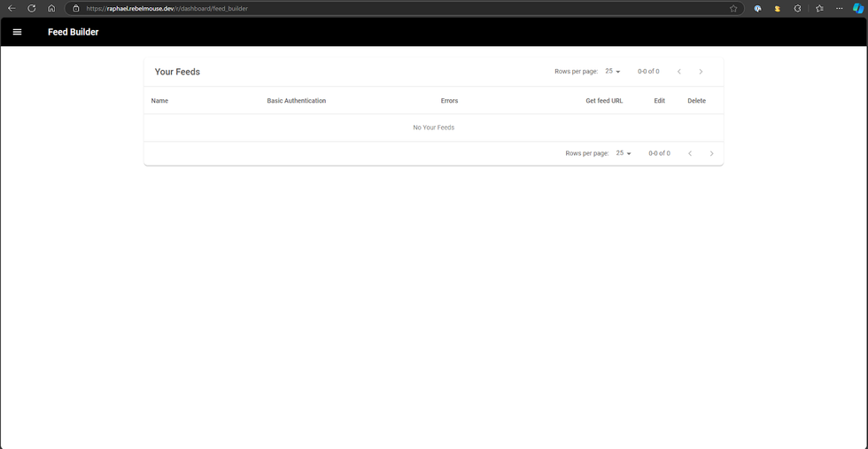This screenshot has height=449, width=868.
Task: Reload the Feed Builder page
Action: pos(31,9)
